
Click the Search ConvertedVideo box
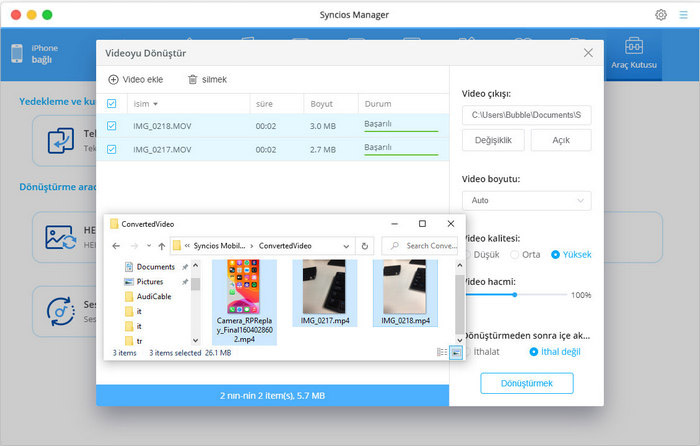[420, 246]
